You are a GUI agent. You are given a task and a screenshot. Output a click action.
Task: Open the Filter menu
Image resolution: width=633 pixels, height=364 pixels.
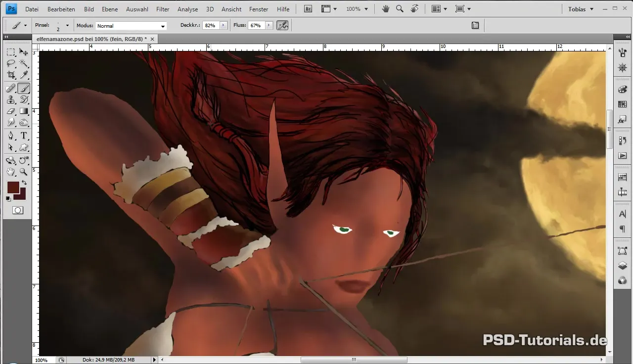(163, 9)
